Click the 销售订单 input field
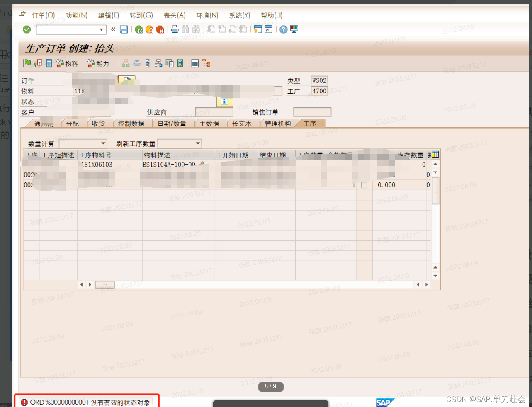The height and width of the screenshot is (407, 532). pos(312,112)
